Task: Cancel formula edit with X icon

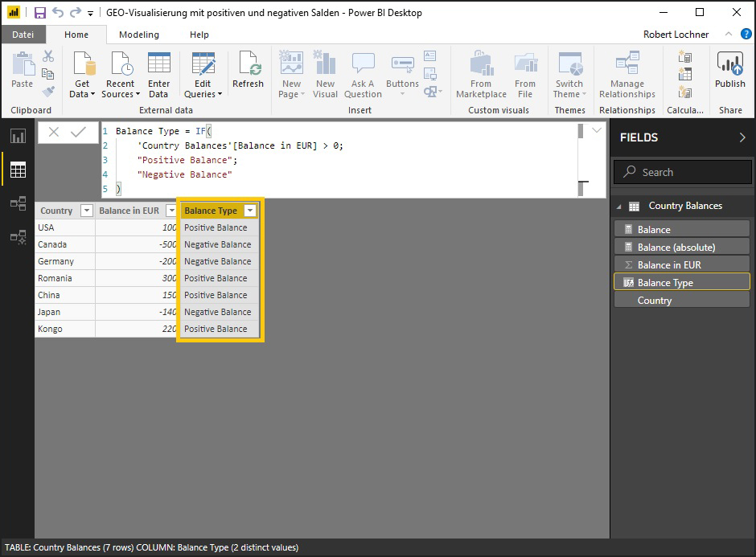Action: [54, 133]
